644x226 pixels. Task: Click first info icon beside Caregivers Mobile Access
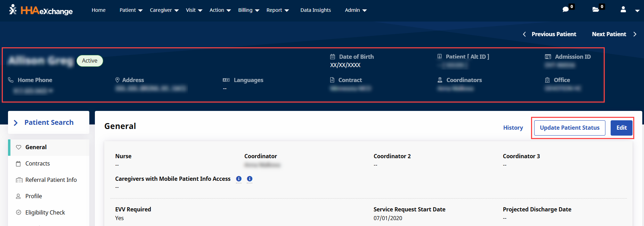(239, 179)
